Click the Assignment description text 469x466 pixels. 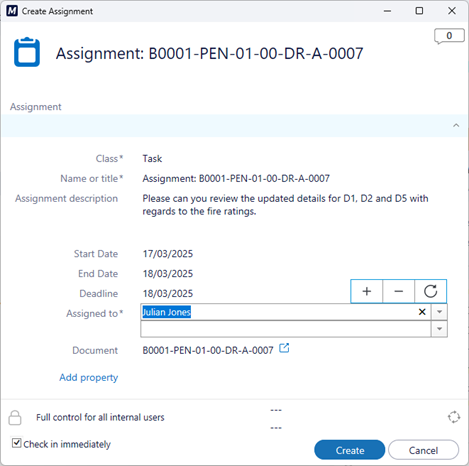(285, 205)
